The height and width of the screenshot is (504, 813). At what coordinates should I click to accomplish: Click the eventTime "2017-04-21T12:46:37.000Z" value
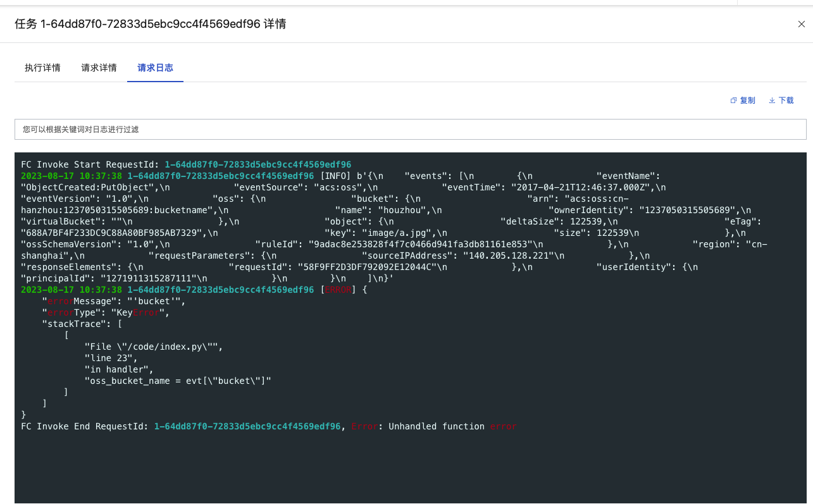click(580, 187)
